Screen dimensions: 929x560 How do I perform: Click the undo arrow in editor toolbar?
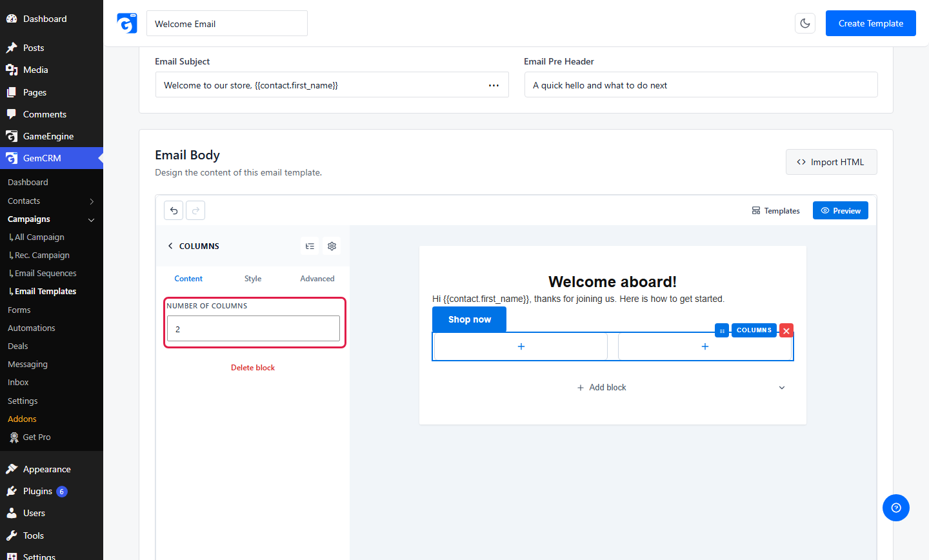click(x=174, y=210)
